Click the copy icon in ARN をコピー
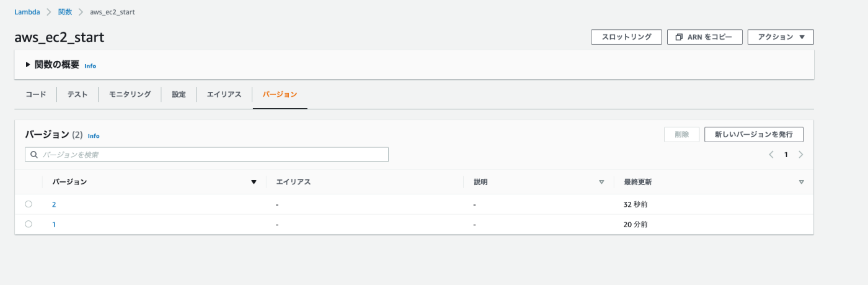The width and height of the screenshot is (868, 285). pos(679,37)
